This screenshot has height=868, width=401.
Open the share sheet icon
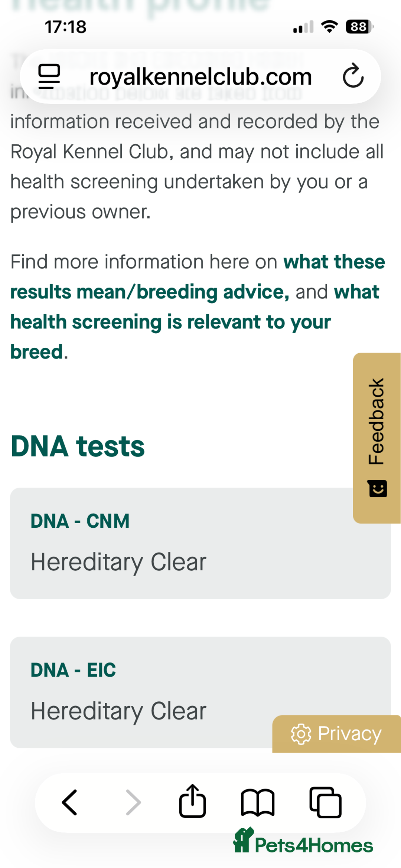click(x=192, y=802)
